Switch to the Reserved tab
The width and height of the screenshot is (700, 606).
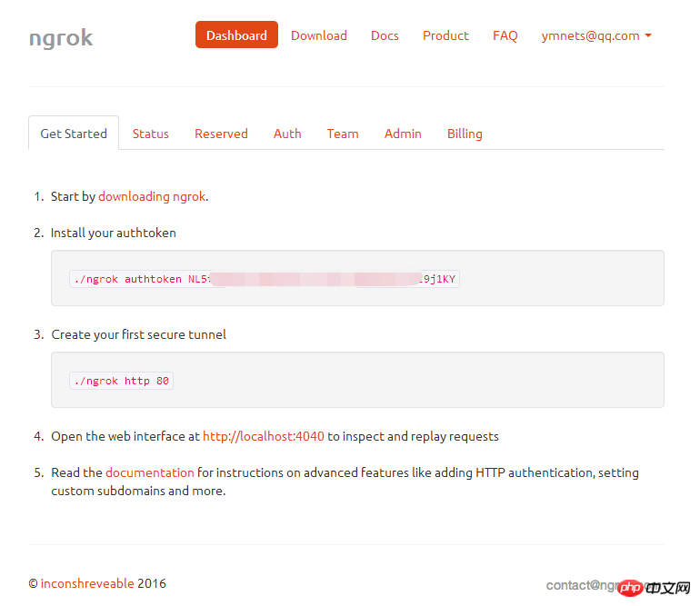(221, 134)
